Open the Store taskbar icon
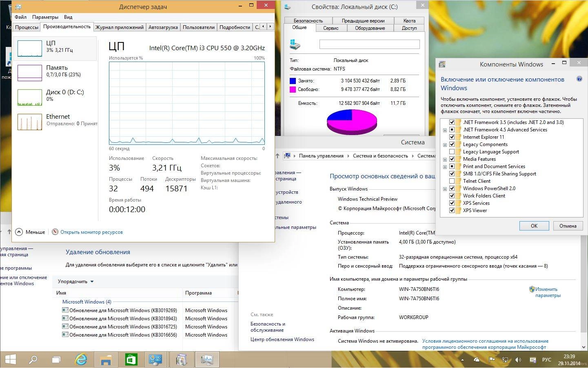The width and height of the screenshot is (588, 368). 131,359
